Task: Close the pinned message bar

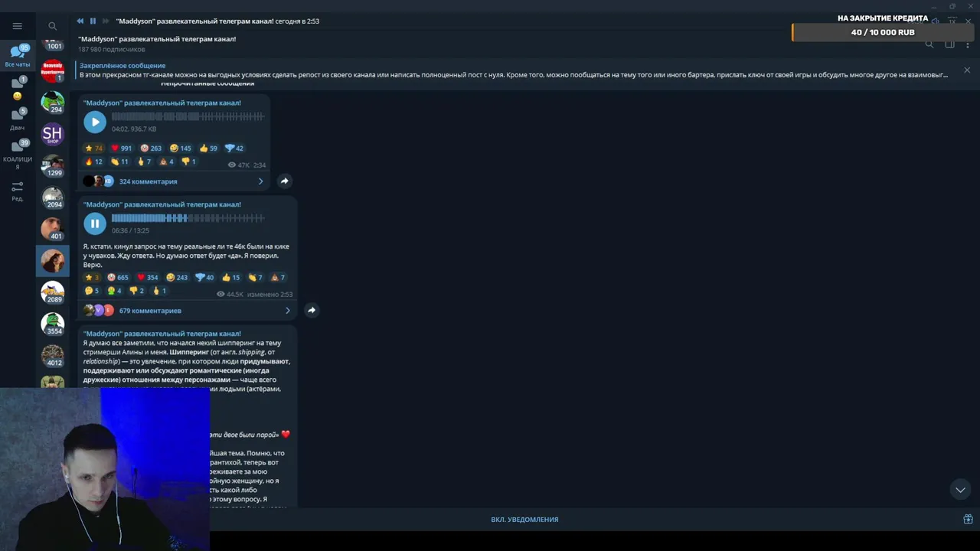Action: pos(967,70)
